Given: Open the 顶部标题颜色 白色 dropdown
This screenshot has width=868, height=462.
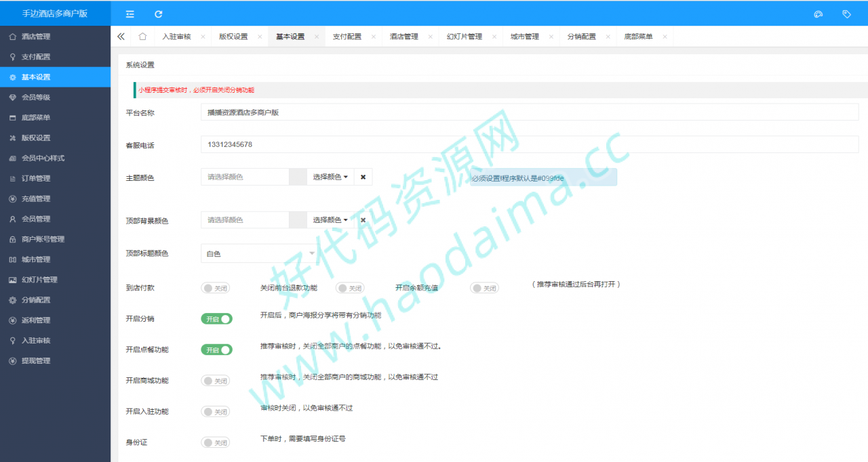Looking at the screenshot, I should [260, 253].
